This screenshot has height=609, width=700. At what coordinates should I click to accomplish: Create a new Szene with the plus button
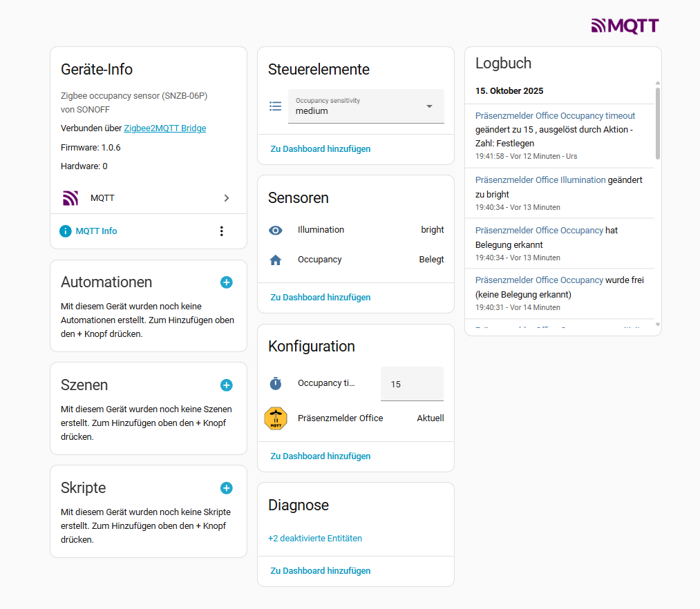(x=226, y=385)
